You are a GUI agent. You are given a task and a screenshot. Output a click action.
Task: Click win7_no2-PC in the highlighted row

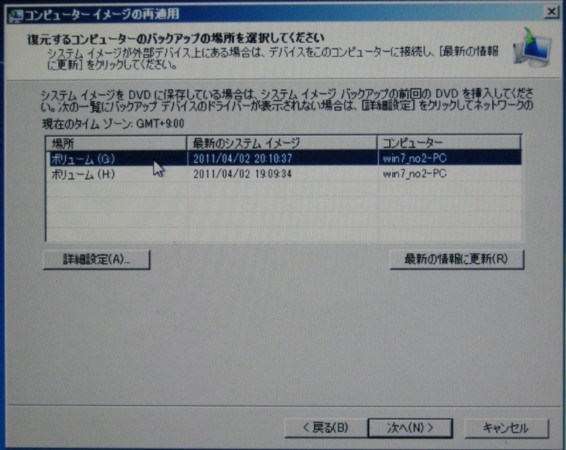[414, 158]
